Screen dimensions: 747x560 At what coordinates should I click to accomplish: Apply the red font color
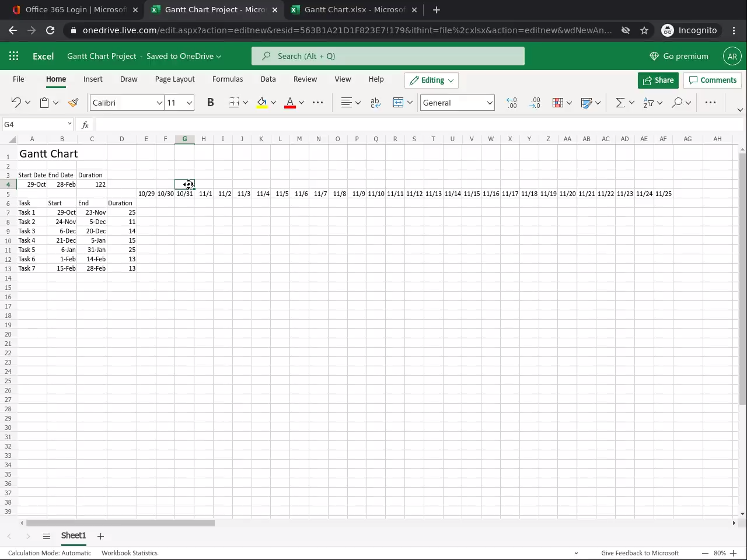click(290, 103)
